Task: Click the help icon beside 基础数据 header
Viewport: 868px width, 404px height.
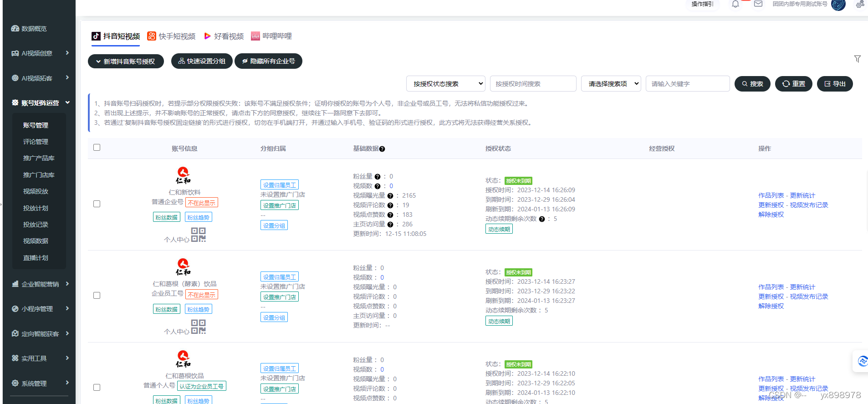Action: pyautogui.click(x=382, y=149)
